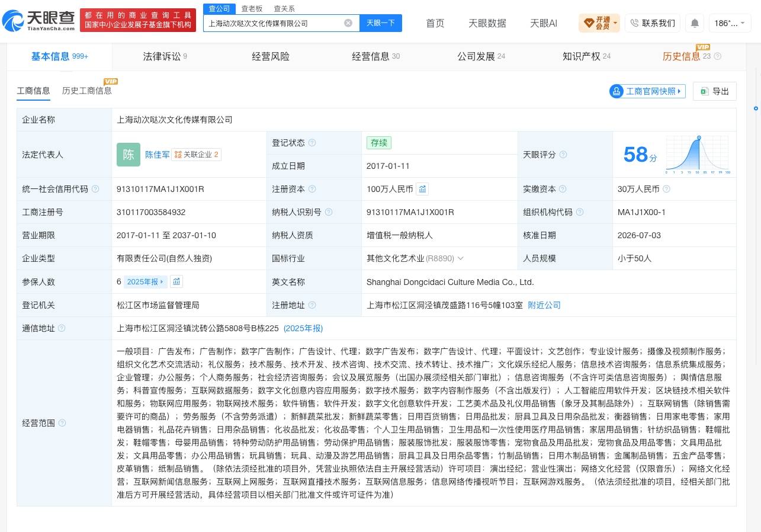761x532 pixels.
Task: Click the 存续 registration status tag
Action: pos(379,143)
